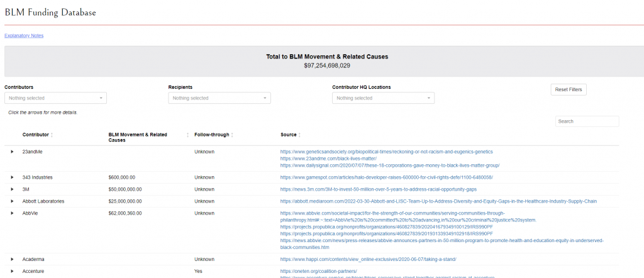
Task: Click the 3M contributor name
Action: (x=26, y=189)
